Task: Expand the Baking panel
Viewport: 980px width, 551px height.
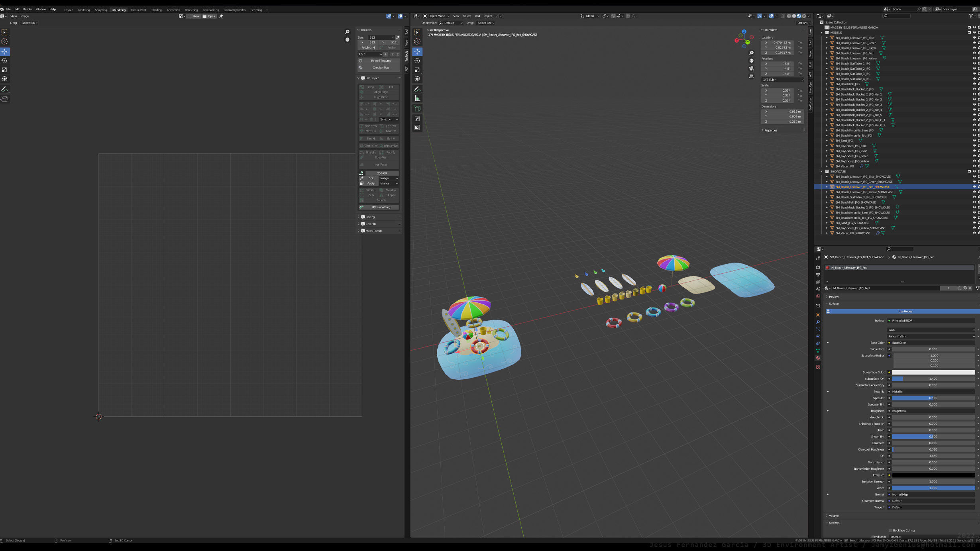Action: coord(370,217)
